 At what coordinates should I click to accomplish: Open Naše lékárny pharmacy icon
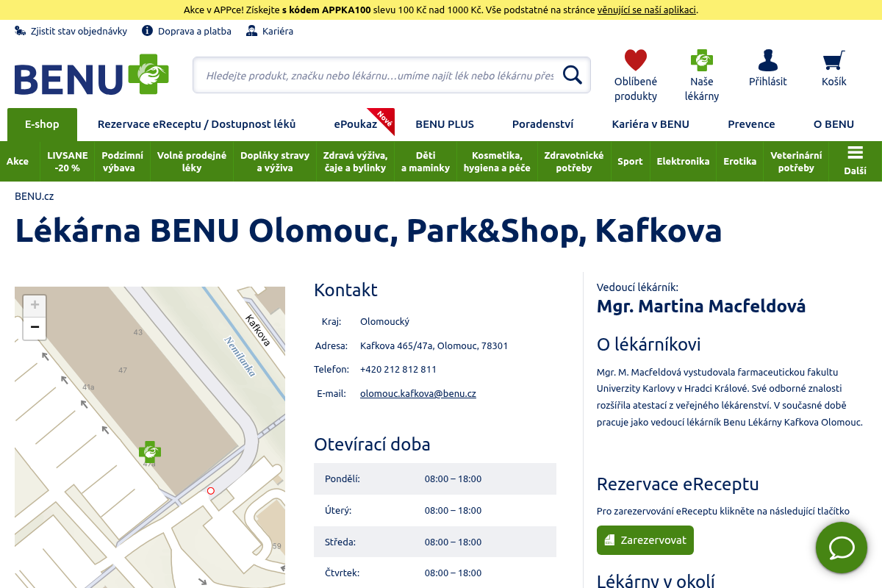[x=702, y=60]
